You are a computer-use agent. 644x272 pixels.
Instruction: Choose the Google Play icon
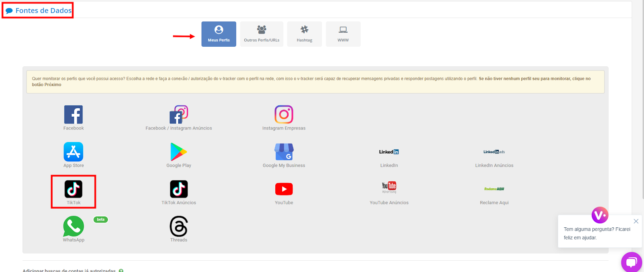pos(179,152)
